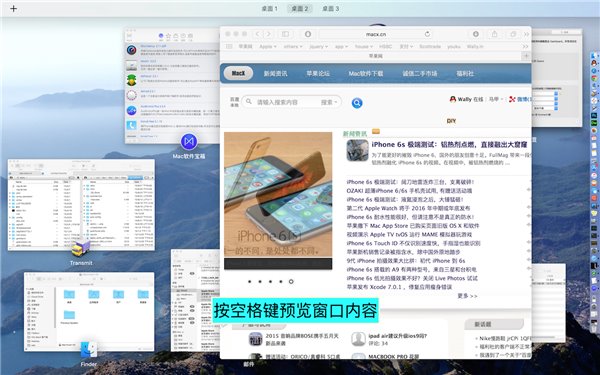The width and height of the screenshot is (600, 375).
Task: Expand the Favorites bar overflow chevrons
Action: coord(525,46)
